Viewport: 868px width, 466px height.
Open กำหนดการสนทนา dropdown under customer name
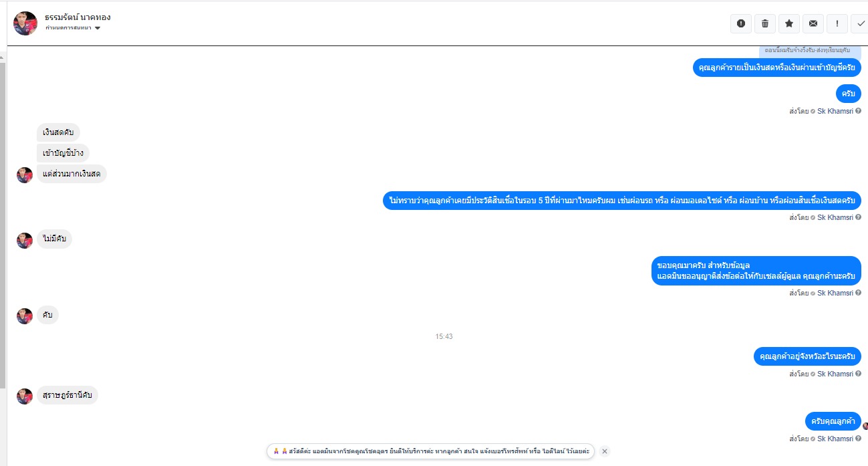click(x=74, y=28)
